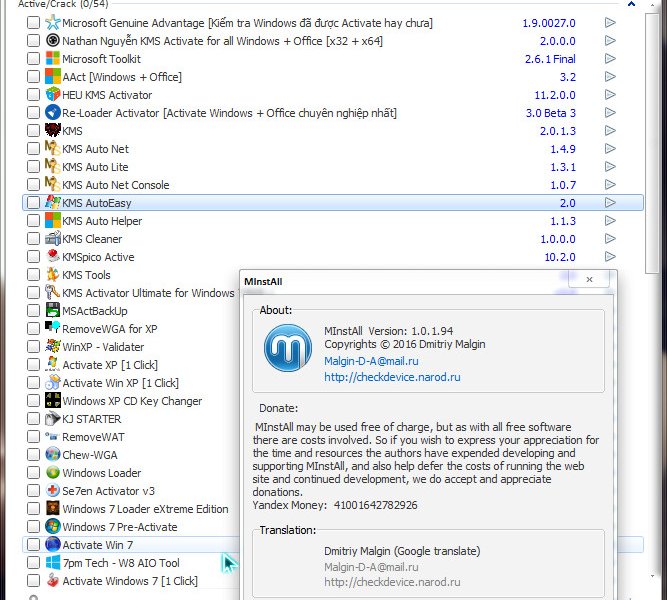
Task: Click the AAct Windows + Office icon
Action: [x=53, y=77]
